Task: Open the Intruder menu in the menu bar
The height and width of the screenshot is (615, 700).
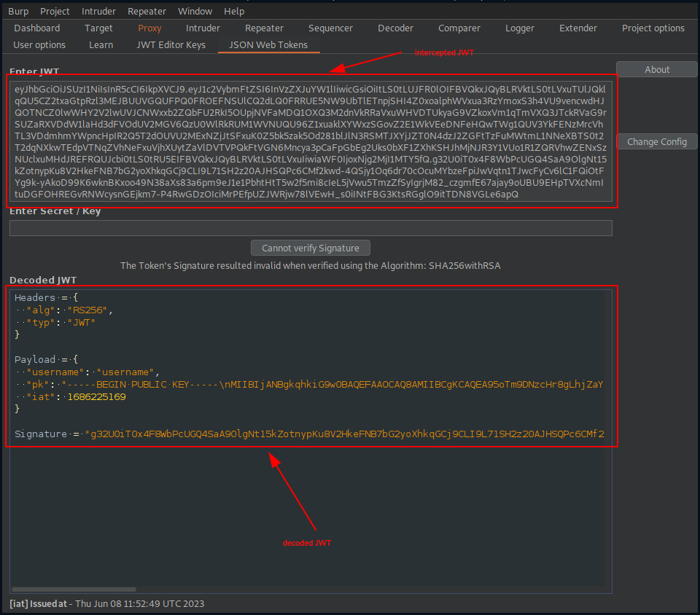Action: pyautogui.click(x=98, y=11)
